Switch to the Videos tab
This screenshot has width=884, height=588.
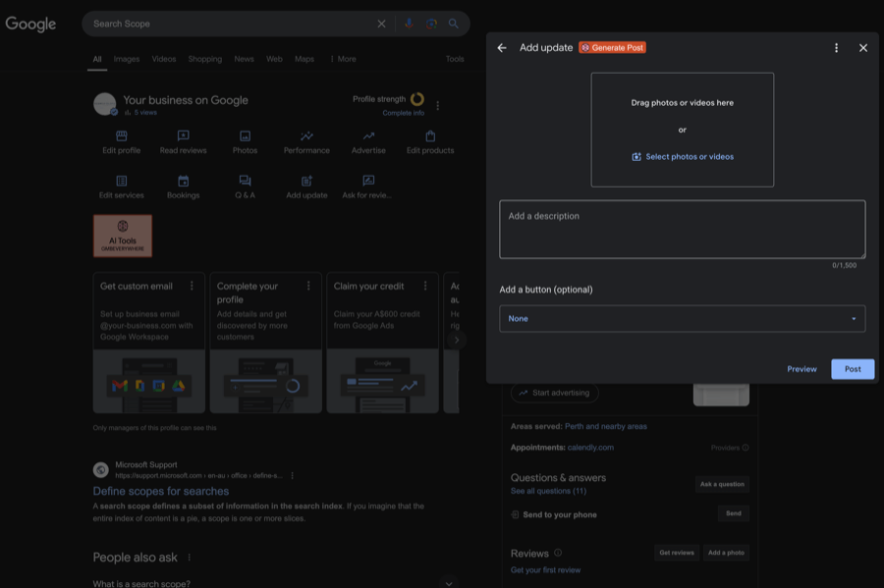coord(163,59)
